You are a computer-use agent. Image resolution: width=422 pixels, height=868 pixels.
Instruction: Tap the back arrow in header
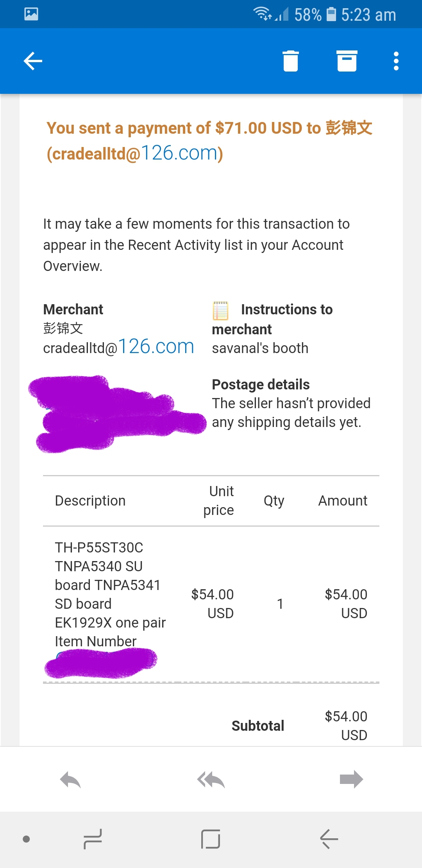coord(33,61)
